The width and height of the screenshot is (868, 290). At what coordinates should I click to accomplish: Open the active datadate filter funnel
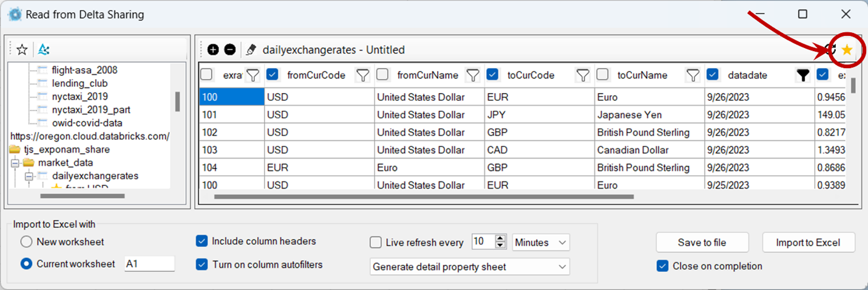click(x=803, y=75)
